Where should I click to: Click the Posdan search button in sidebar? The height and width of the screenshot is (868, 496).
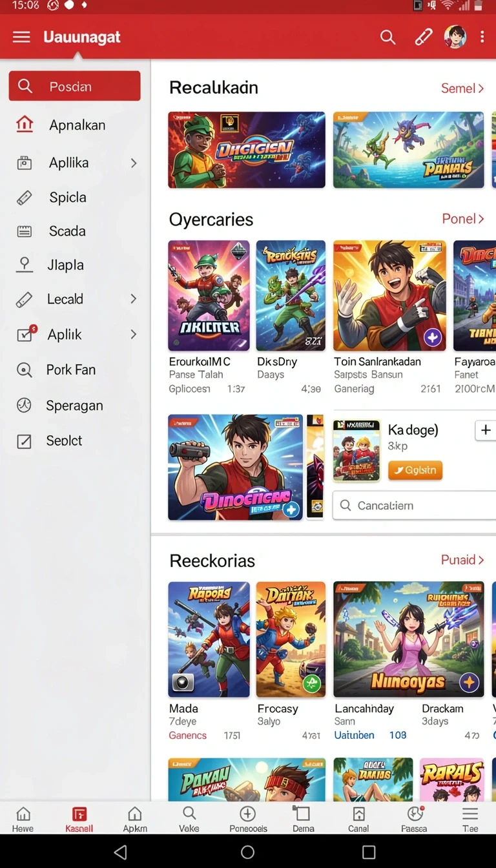click(74, 86)
